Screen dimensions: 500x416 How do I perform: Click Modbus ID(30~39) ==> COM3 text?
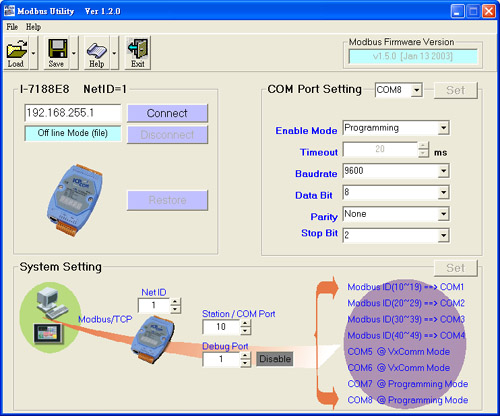point(406,319)
